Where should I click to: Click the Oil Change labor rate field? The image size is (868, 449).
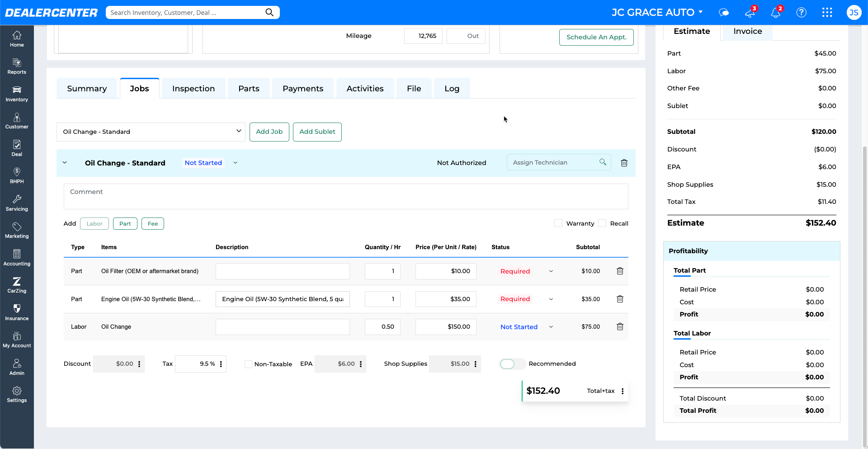(446, 326)
